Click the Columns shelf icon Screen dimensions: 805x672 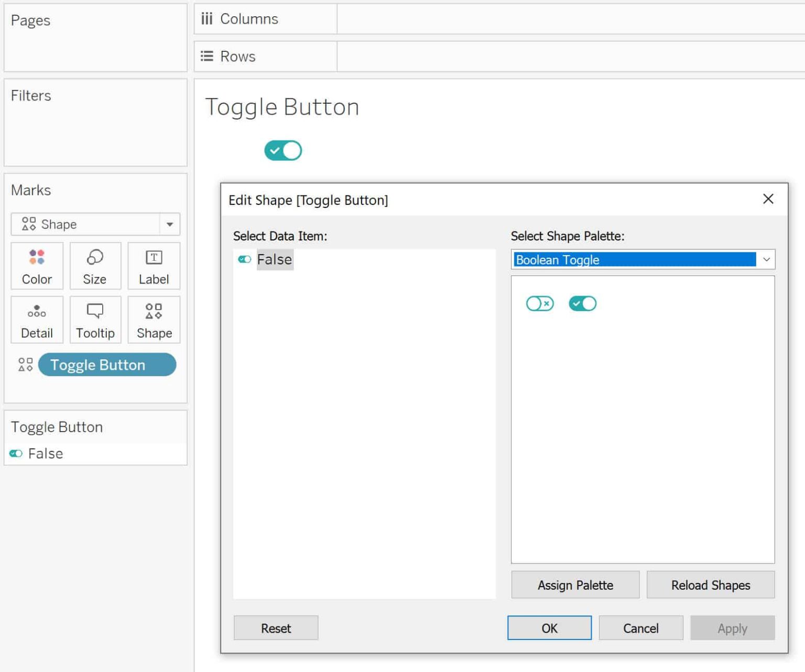pyautogui.click(x=207, y=19)
